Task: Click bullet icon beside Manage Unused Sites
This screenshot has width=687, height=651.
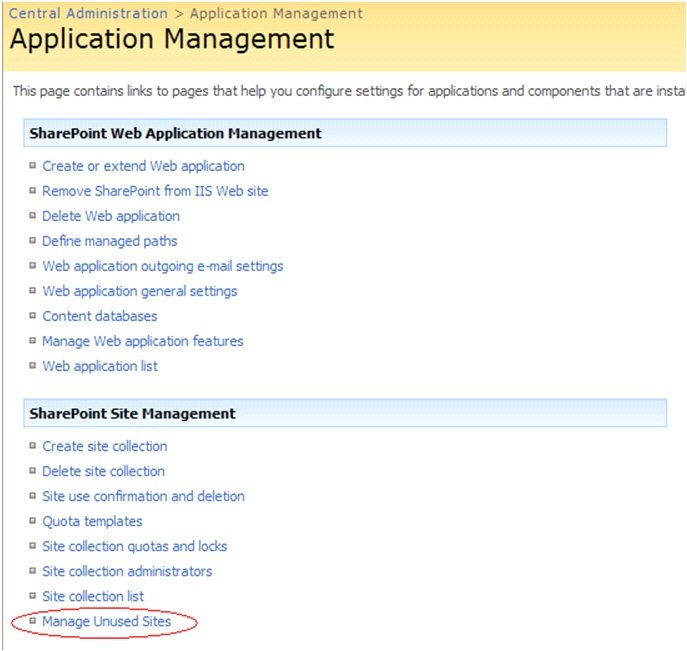Action: click(x=32, y=620)
